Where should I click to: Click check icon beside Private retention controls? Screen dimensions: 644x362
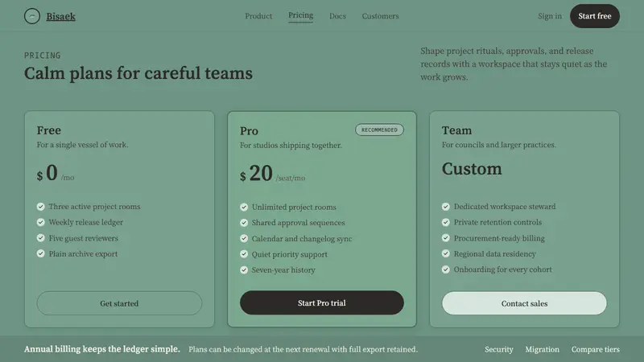point(446,222)
